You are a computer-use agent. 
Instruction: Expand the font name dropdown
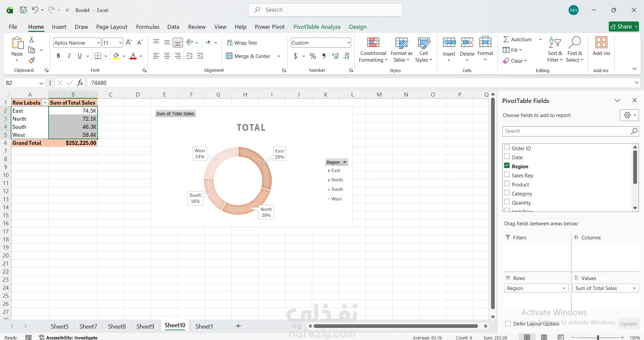tap(98, 43)
